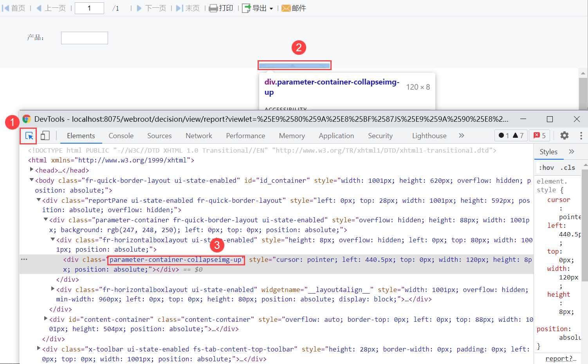Go to the next page (下一页)
The image size is (588, 364).
point(152,8)
